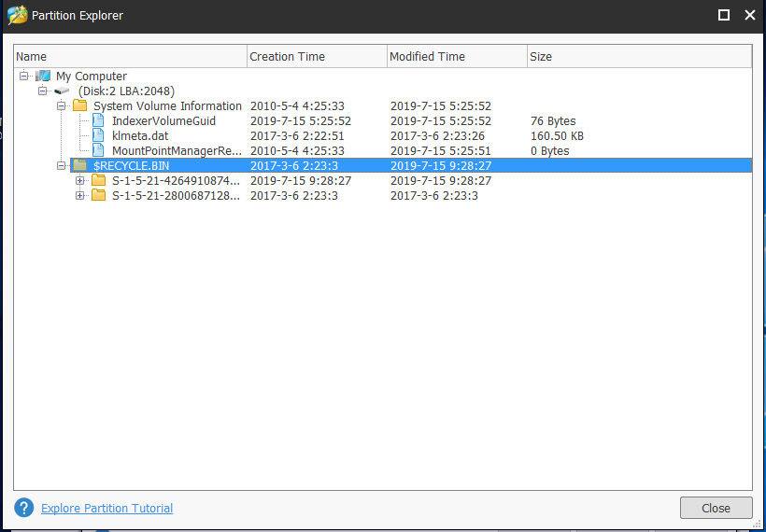Sort by the Size column header
The width and height of the screenshot is (766, 532).
(640, 57)
